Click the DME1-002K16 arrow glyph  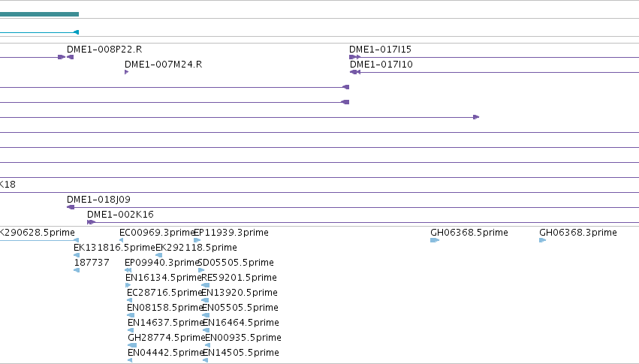point(91,222)
